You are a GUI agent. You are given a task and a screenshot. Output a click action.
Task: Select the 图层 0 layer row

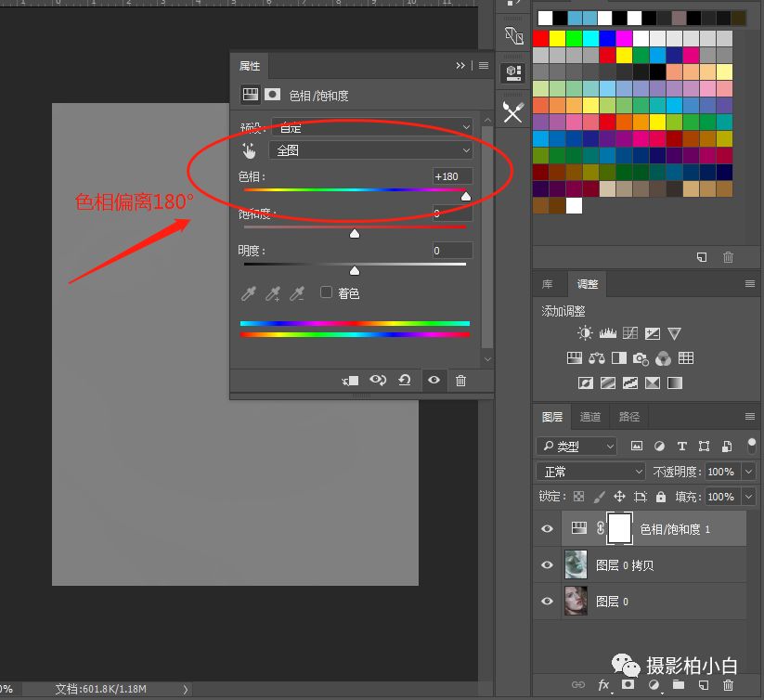point(650,601)
